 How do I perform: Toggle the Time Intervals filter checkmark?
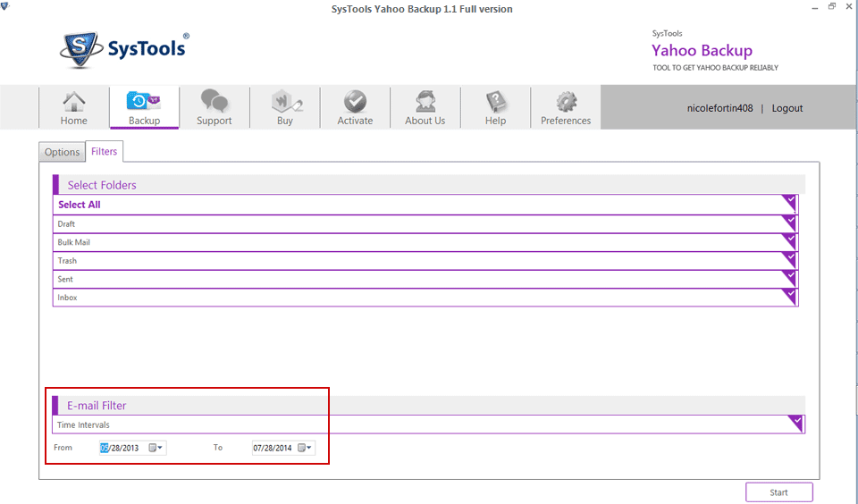click(796, 423)
